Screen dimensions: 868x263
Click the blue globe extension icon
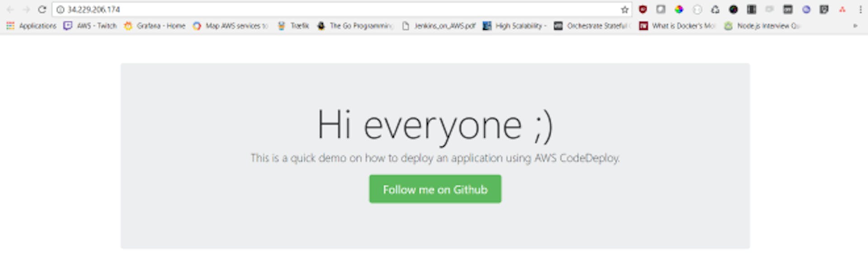coord(806,9)
